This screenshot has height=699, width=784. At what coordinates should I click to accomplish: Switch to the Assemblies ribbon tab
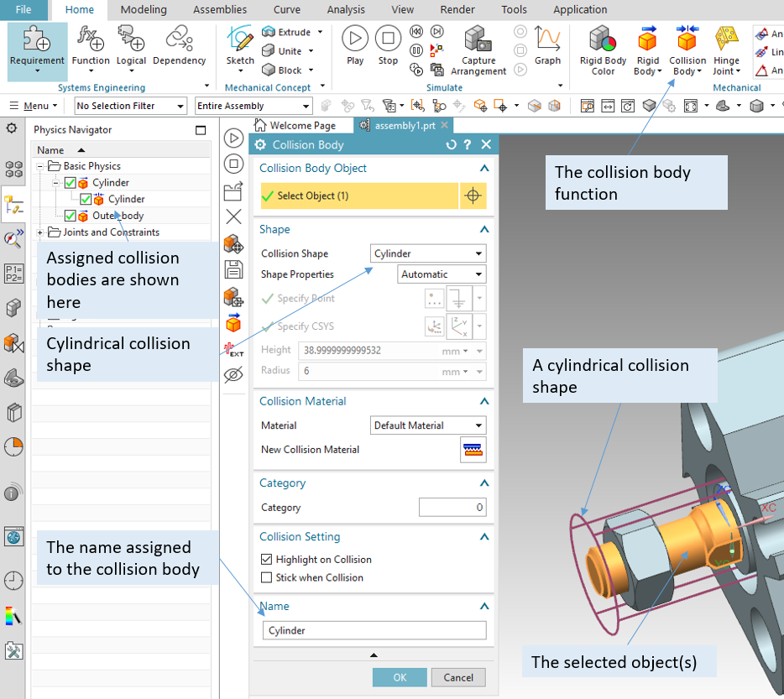(220, 10)
